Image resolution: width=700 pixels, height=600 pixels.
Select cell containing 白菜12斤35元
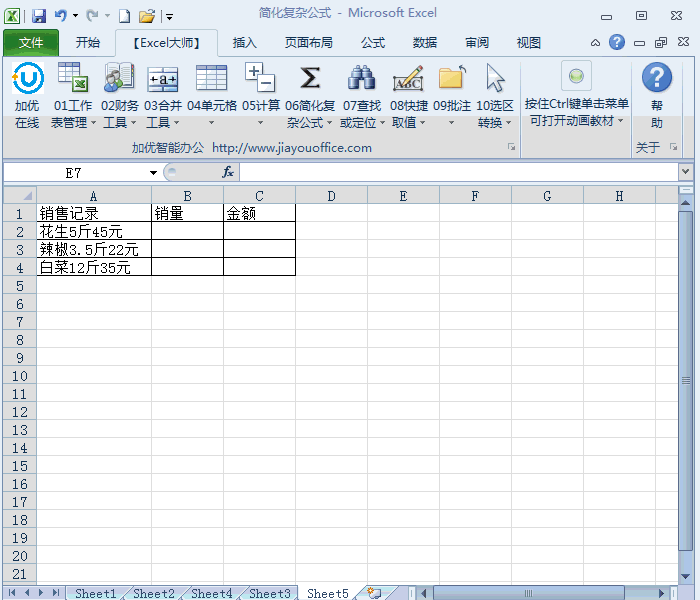click(94, 267)
